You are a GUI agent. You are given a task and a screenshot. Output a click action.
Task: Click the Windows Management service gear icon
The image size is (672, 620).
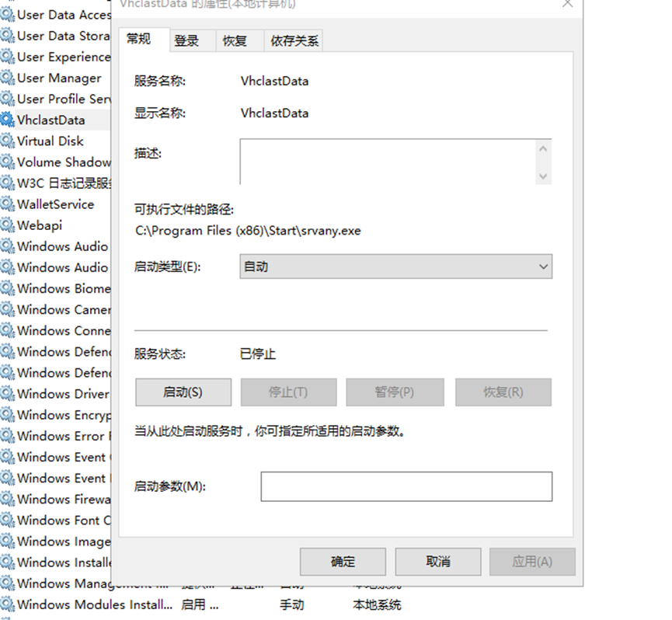point(7,583)
